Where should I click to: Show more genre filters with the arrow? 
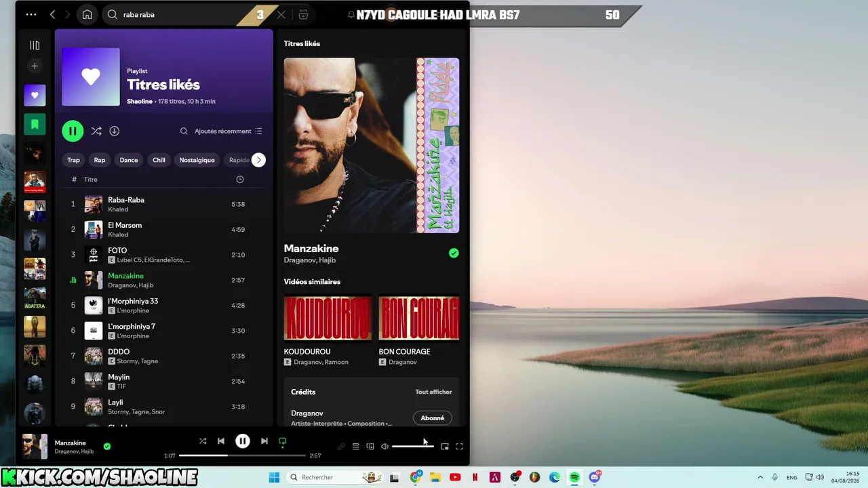[258, 160]
